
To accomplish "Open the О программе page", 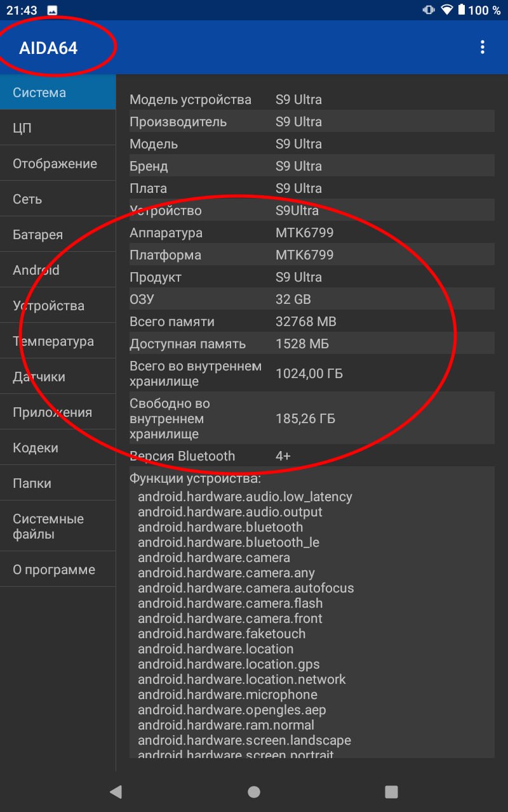I will coord(58,570).
